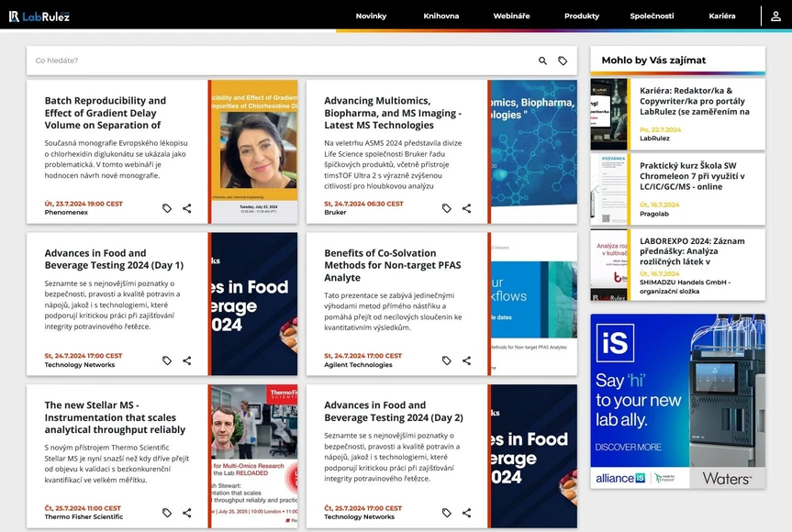
Task: Click the blue molecular thumbnail on Bruker card
Action: pyautogui.click(x=534, y=151)
